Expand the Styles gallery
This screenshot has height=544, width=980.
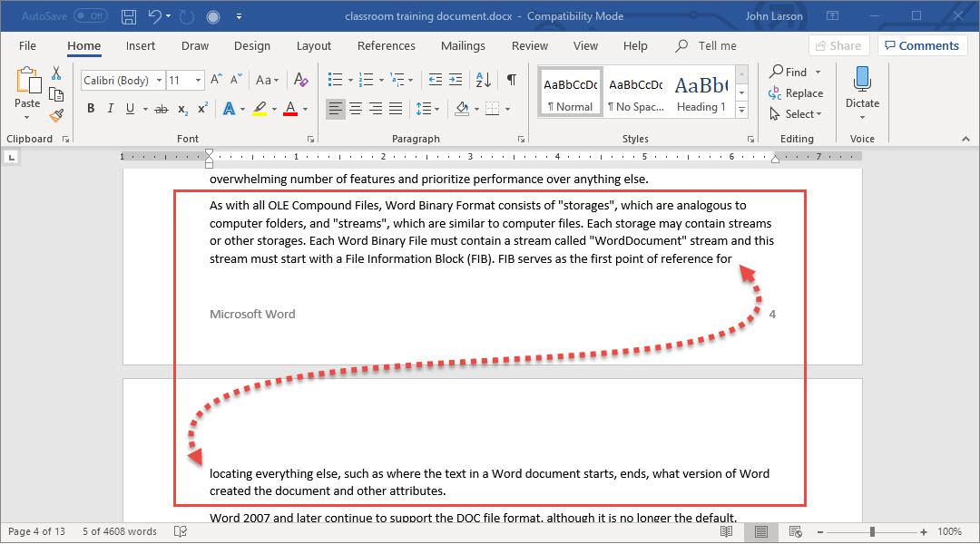(741, 111)
